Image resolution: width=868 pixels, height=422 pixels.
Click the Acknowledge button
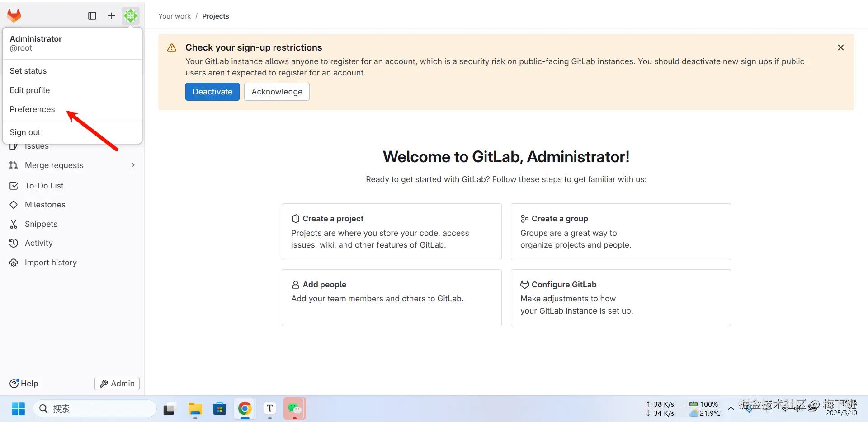pos(277,92)
